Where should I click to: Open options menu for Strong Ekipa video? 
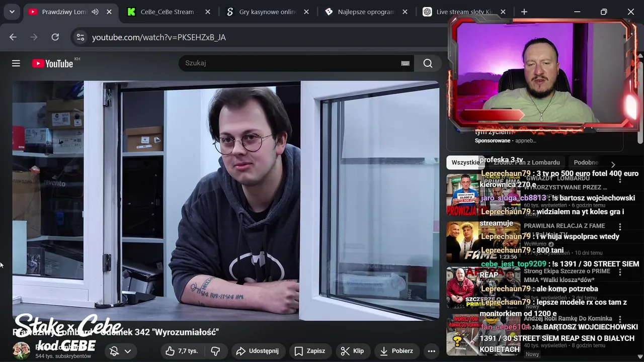point(620,272)
